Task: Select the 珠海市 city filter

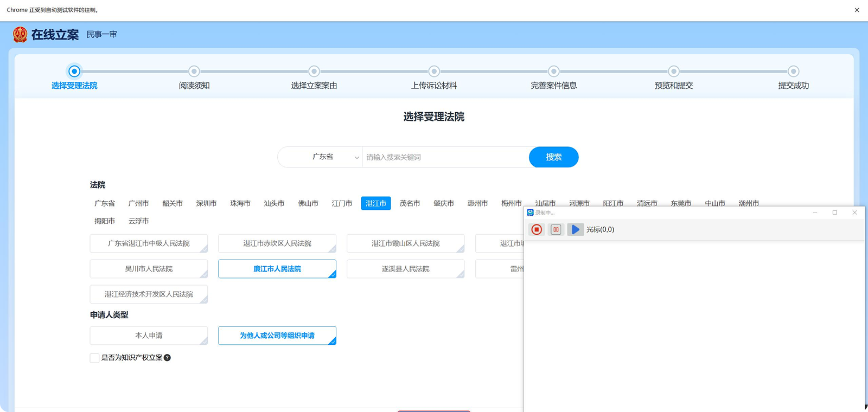Action: 240,203
